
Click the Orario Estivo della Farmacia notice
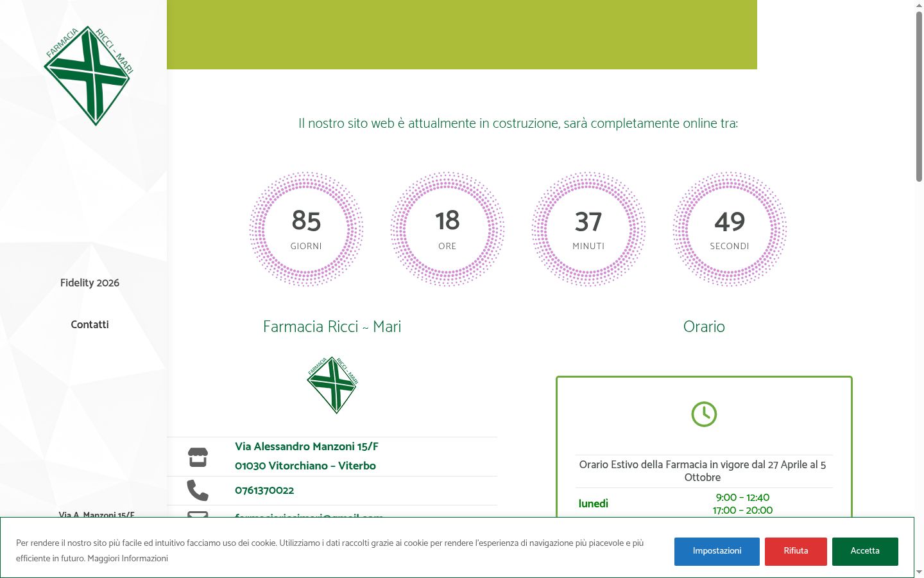tap(703, 471)
